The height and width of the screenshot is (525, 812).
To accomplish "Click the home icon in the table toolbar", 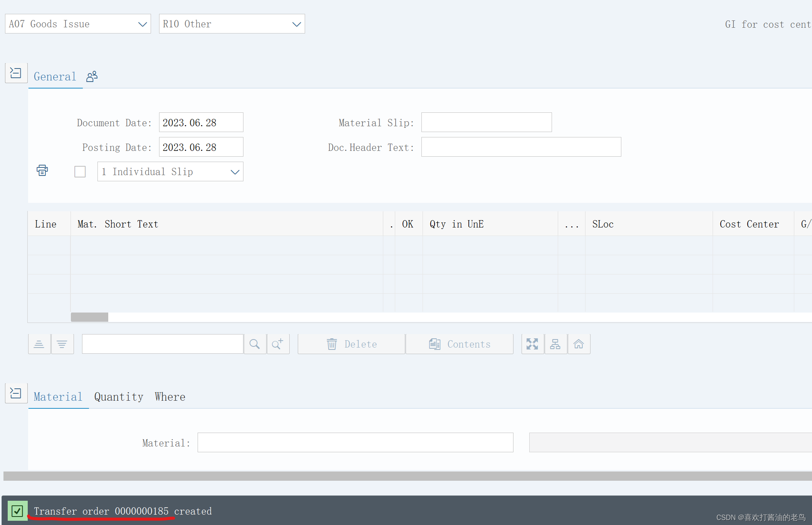I will (579, 344).
